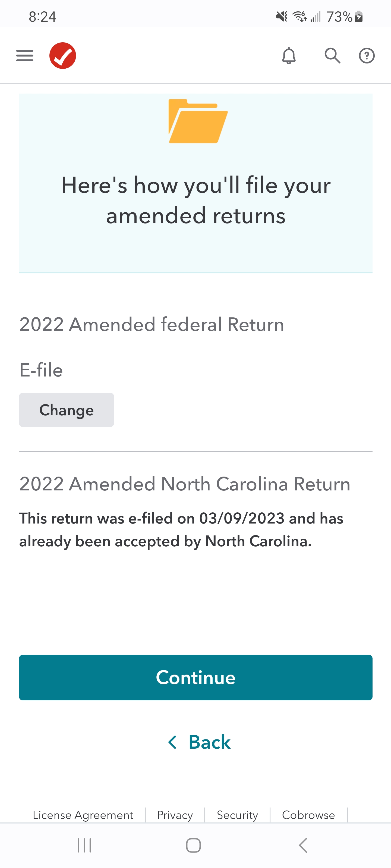
Task: Open Android recent apps button
Action: click(x=84, y=845)
